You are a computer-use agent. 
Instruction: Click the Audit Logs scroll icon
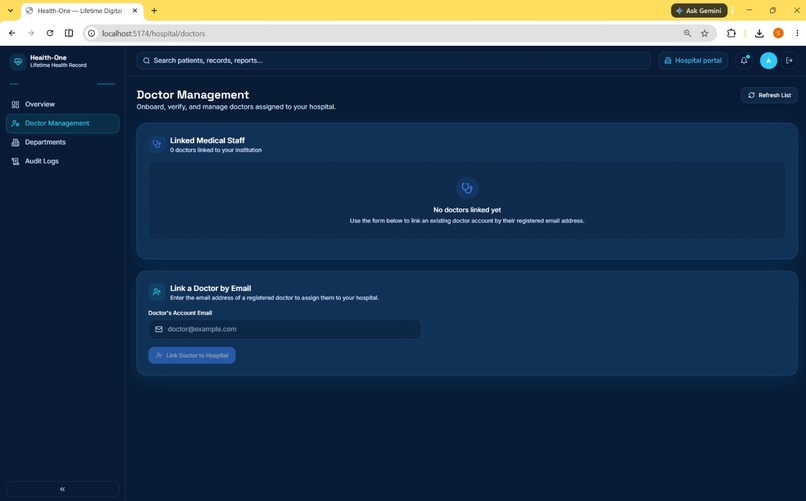pyautogui.click(x=15, y=161)
